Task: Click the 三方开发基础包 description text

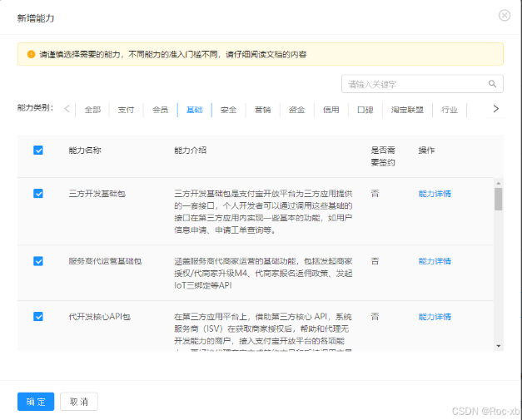Action: tap(263, 212)
